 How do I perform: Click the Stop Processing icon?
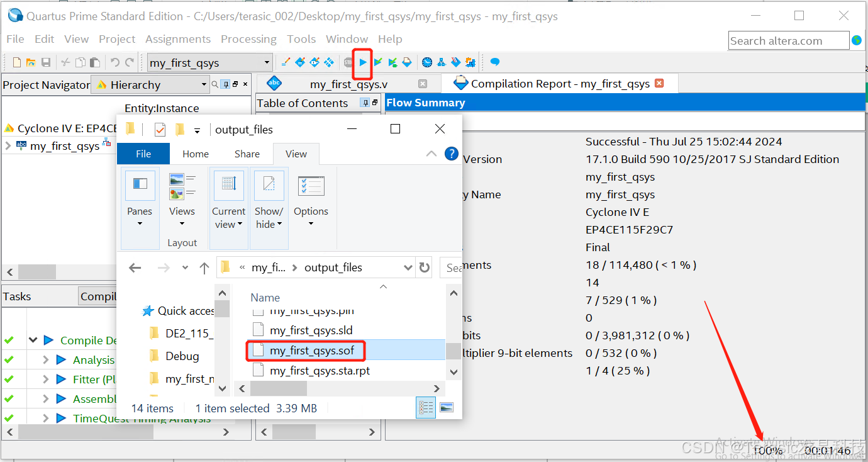click(x=348, y=62)
